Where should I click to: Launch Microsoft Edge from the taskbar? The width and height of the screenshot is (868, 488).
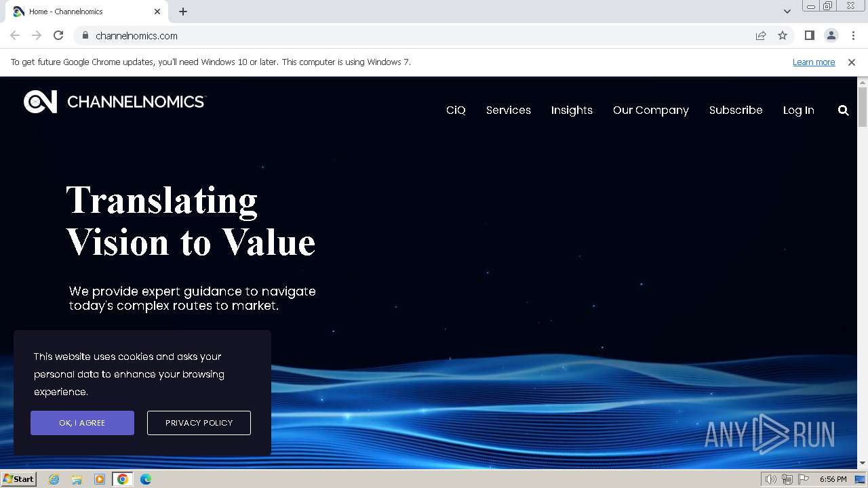point(146,479)
